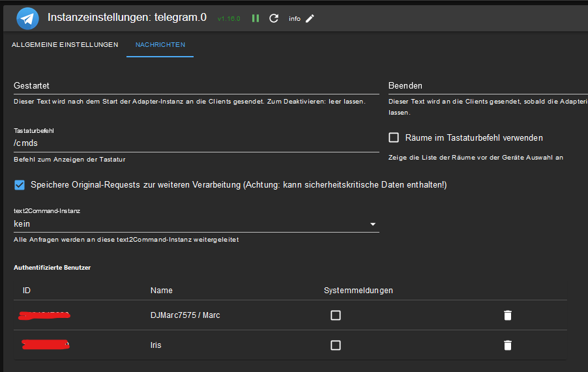588x372 pixels.
Task: Switch to Allgemeine Einstellungen tab
Action: point(65,45)
